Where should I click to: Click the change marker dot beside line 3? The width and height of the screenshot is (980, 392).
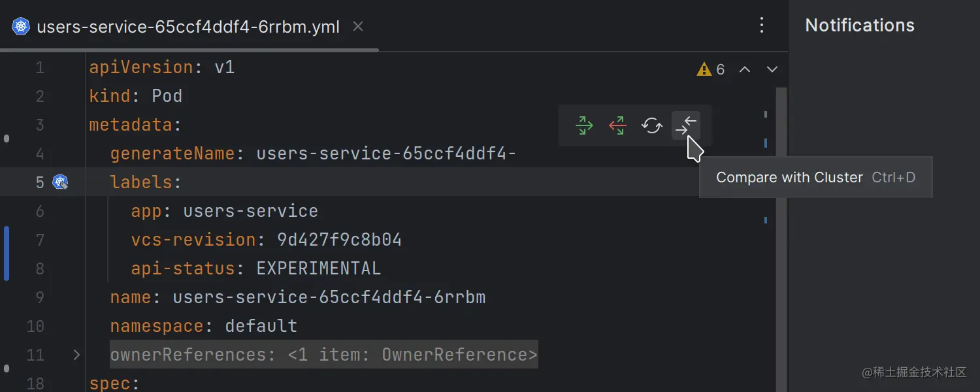pyautogui.click(x=7, y=138)
